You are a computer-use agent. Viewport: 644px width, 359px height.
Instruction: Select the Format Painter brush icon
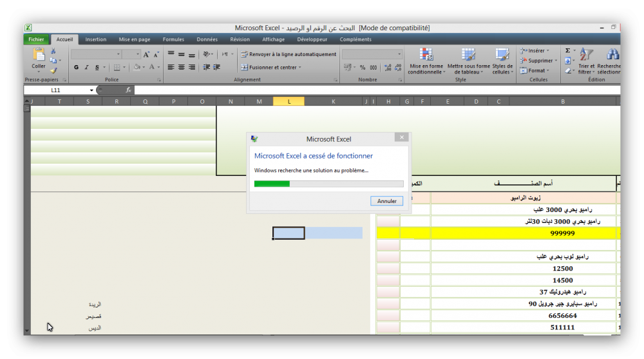(x=53, y=71)
